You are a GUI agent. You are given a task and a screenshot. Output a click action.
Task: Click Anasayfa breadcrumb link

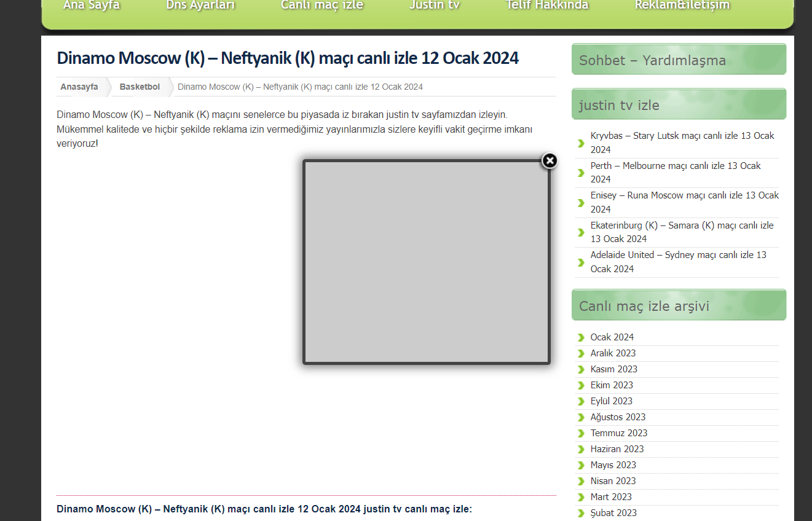(79, 87)
